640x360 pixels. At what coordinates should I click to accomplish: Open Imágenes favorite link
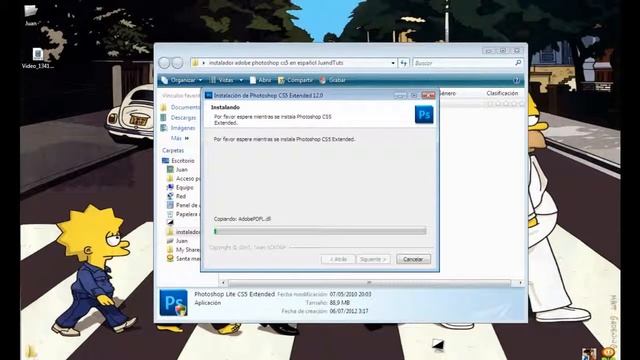tap(183, 128)
